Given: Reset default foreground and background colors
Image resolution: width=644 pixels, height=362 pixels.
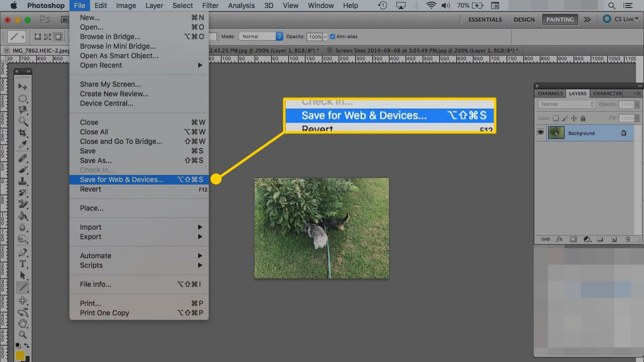Looking at the screenshot, I should (x=18, y=346).
